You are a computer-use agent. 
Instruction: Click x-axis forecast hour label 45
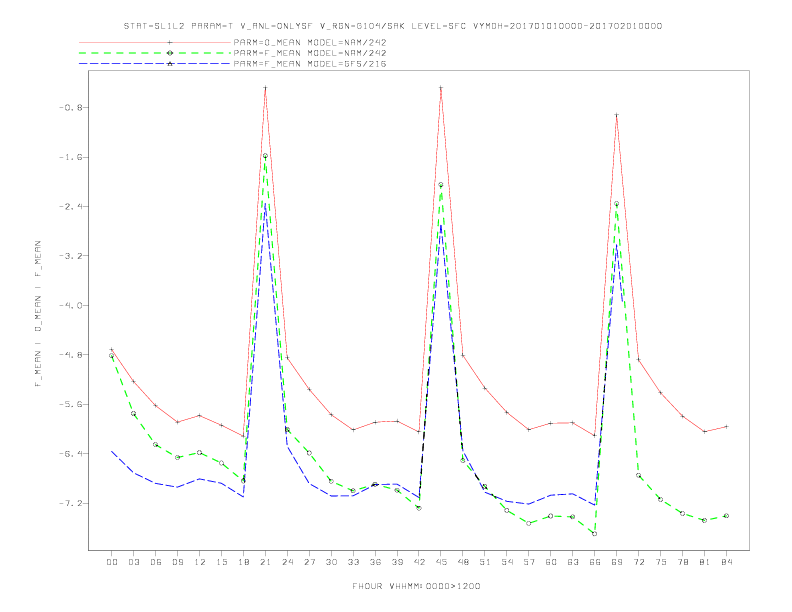pyautogui.click(x=441, y=562)
